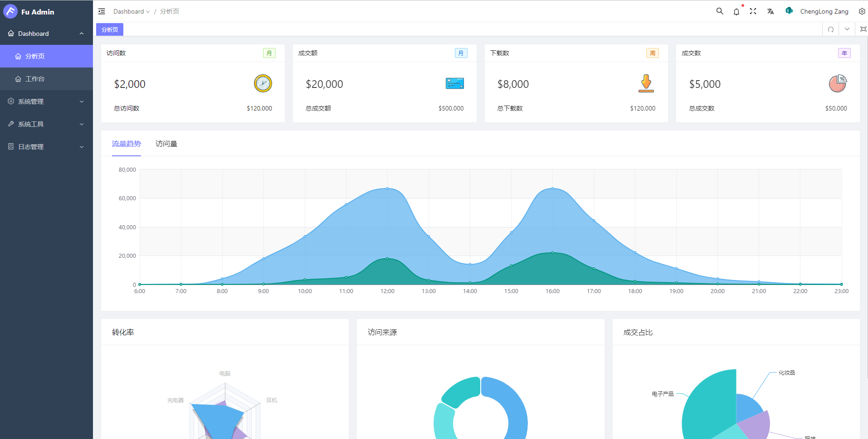Open the language translation icon
Image resolution: width=868 pixels, height=439 pixels.
click(770, 11)
